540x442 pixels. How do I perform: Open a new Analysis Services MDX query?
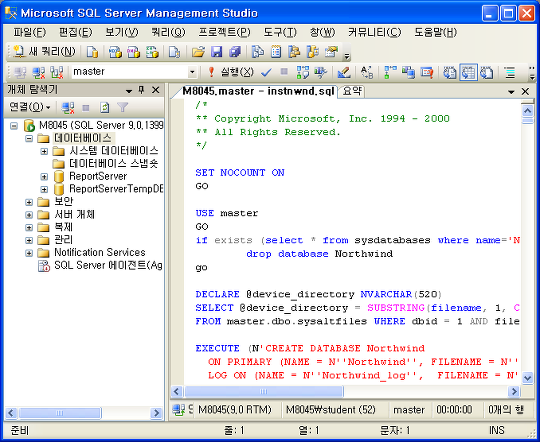pos(115,52)
